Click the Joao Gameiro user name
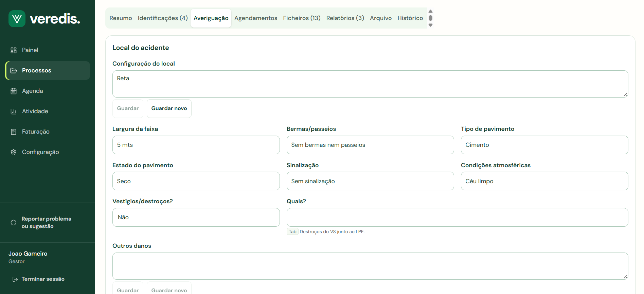Screen dimensions: 644x294 tap(28, 254)
